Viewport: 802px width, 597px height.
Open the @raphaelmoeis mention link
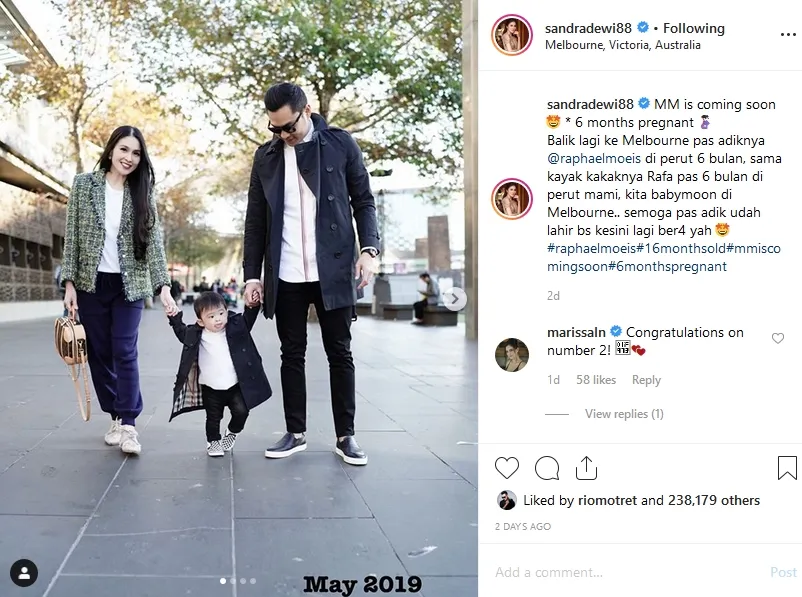[x=594, y=159]
